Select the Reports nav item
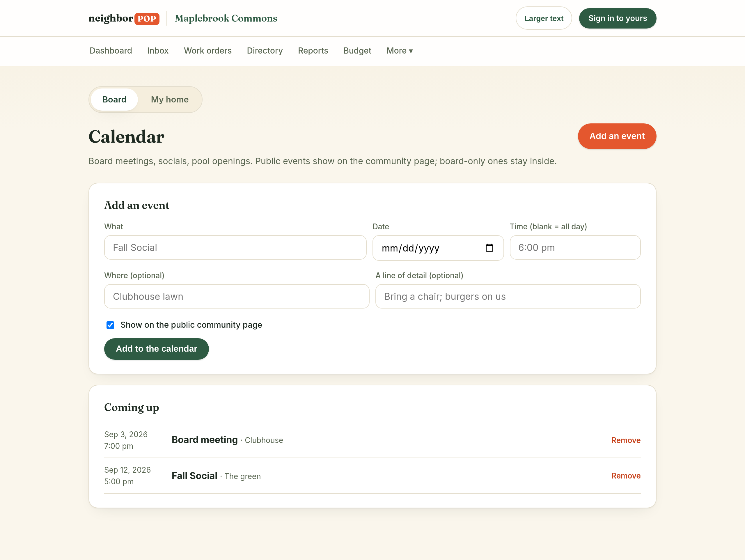Screen dimensions: 745x560 coord(313,51)
